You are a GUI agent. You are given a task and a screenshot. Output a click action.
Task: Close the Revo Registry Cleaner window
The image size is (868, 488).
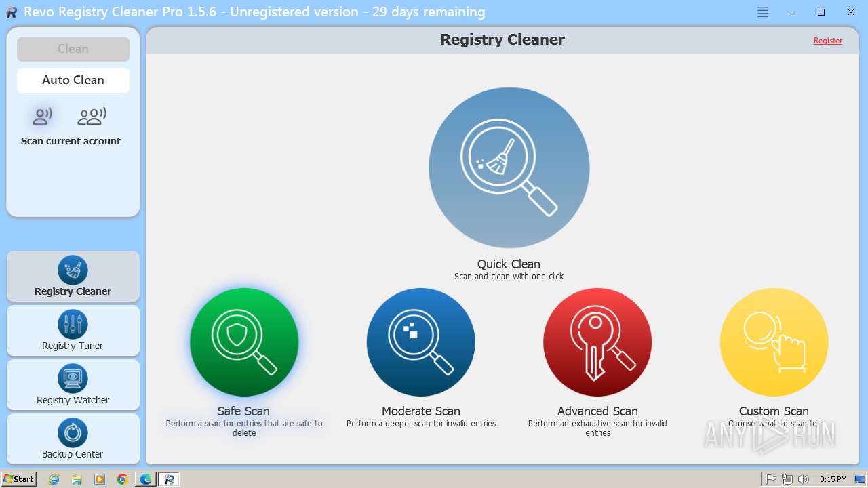[x=851, y=12]
